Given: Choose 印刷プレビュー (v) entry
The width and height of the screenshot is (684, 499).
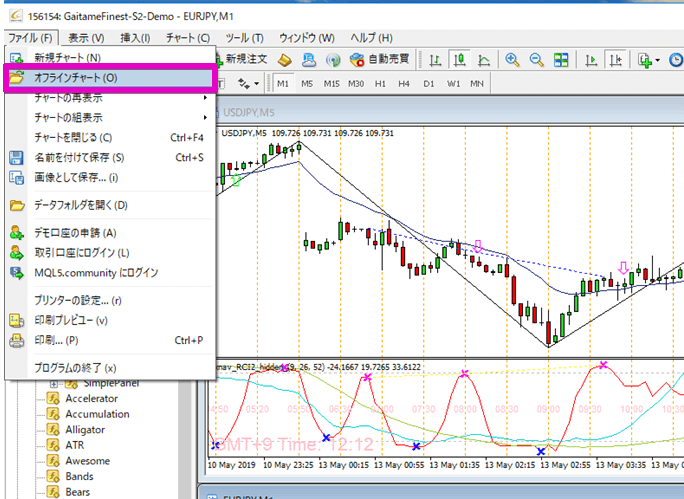Looking at the screenshot, I should coord(110,321).
